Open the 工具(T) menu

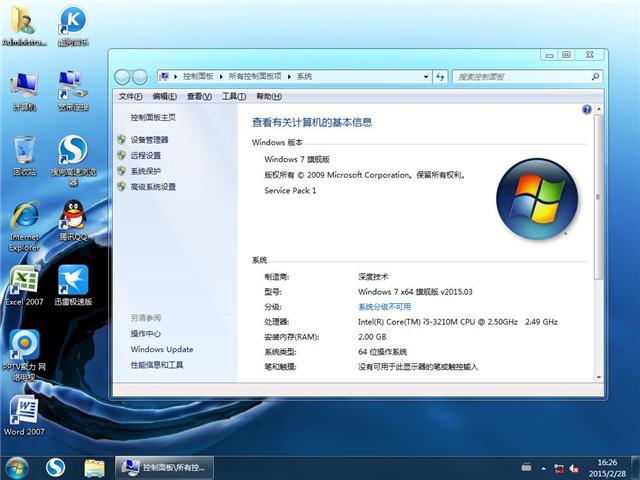pyautogui.click(x=233, y=96)
